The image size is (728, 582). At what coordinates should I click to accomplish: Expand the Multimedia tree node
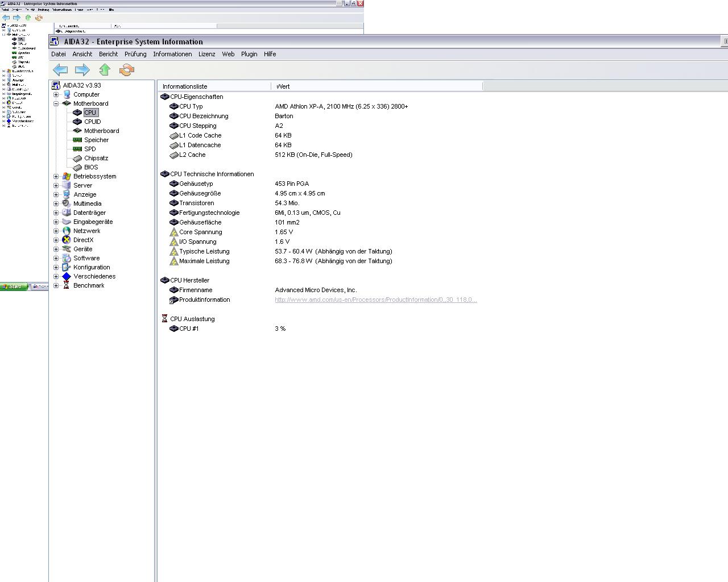[x=56, y=203]
